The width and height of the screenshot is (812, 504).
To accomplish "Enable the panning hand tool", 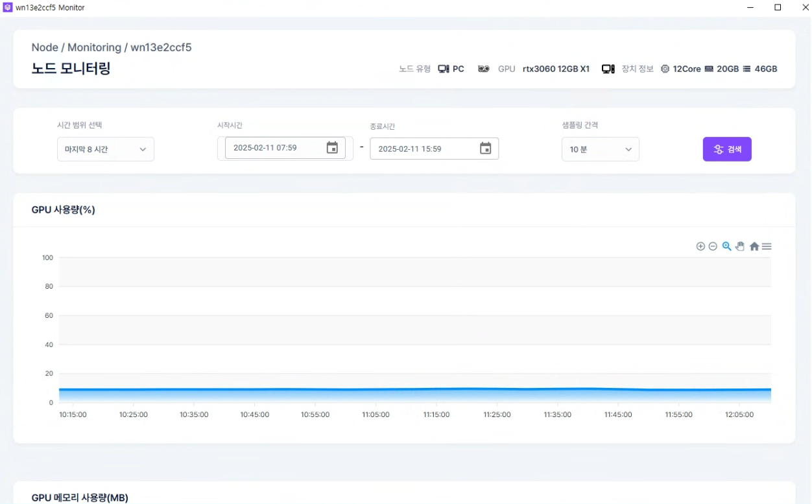I will point(740,246).
